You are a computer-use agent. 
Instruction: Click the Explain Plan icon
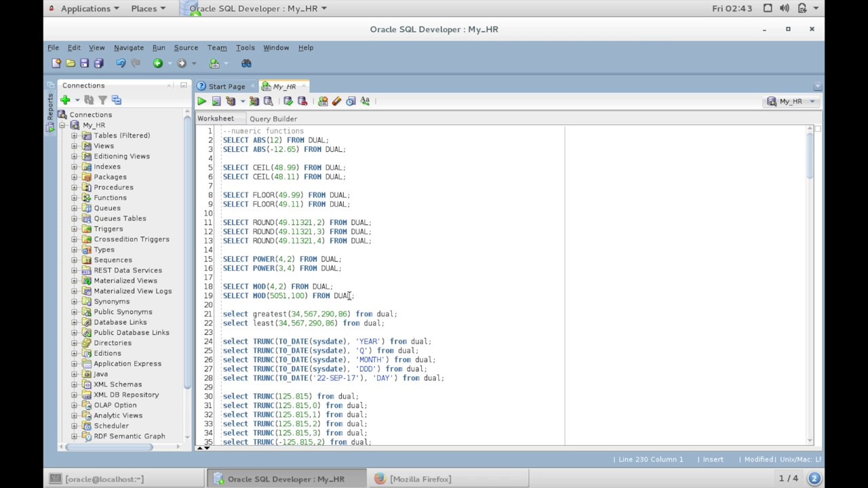point(231,101)
